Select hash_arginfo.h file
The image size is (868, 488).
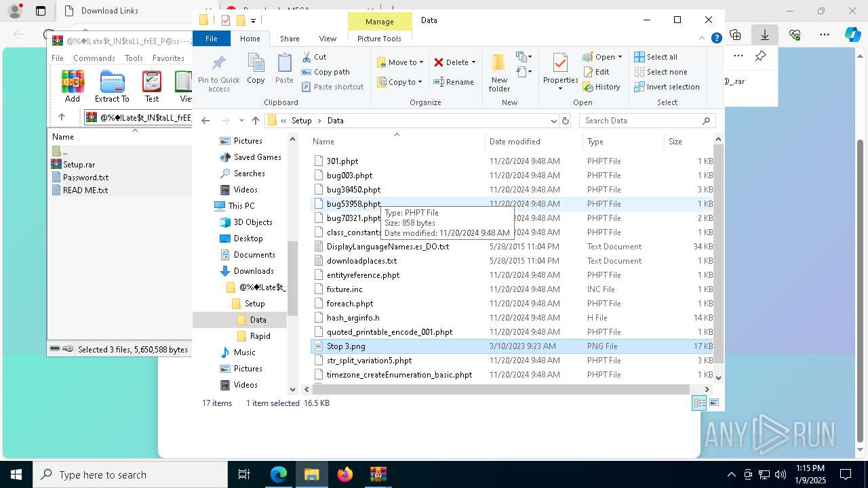[353, 317]
